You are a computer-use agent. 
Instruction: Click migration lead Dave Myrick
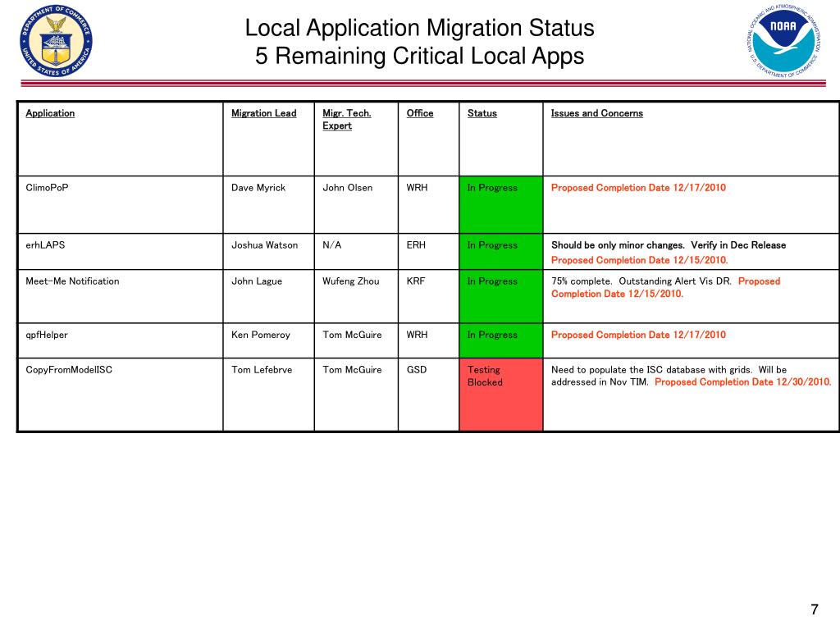click(x=258, y=188)
